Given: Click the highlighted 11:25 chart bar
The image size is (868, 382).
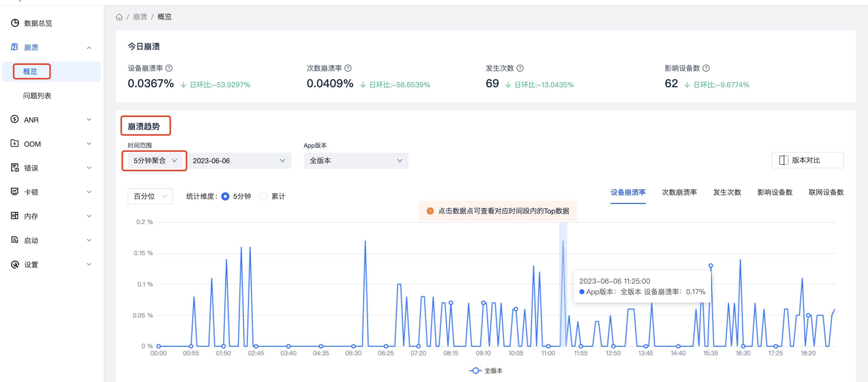Looking at the screenshot, I should click(x=563, y=284).
